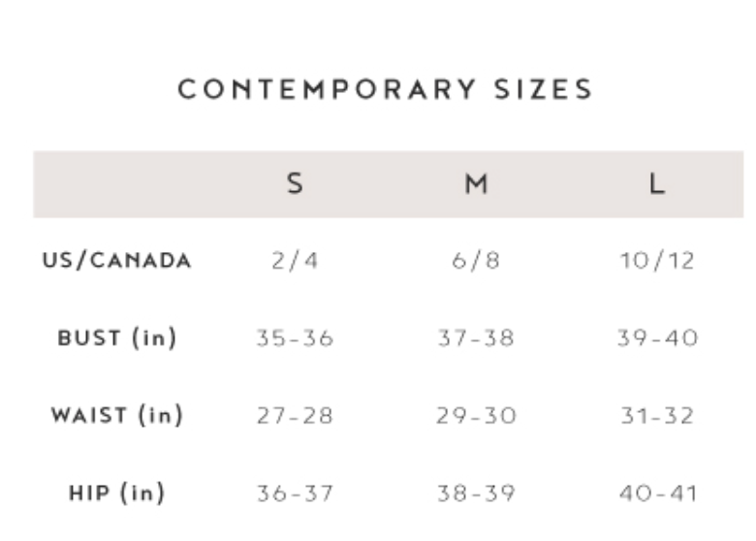The height and width of the screenshot is (541, 756).
Task: Click the US/CANADA row label
Action: 116,261
